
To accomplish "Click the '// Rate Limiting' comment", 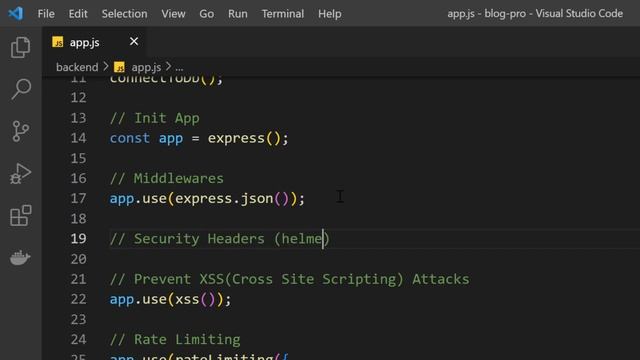I will pyautogui.click(x=175, y=340).
